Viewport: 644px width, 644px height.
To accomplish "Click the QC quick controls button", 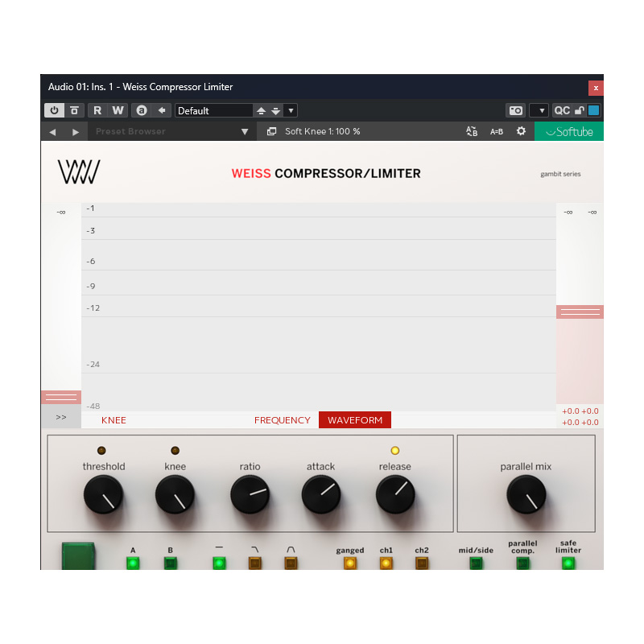I will (562, 110).
